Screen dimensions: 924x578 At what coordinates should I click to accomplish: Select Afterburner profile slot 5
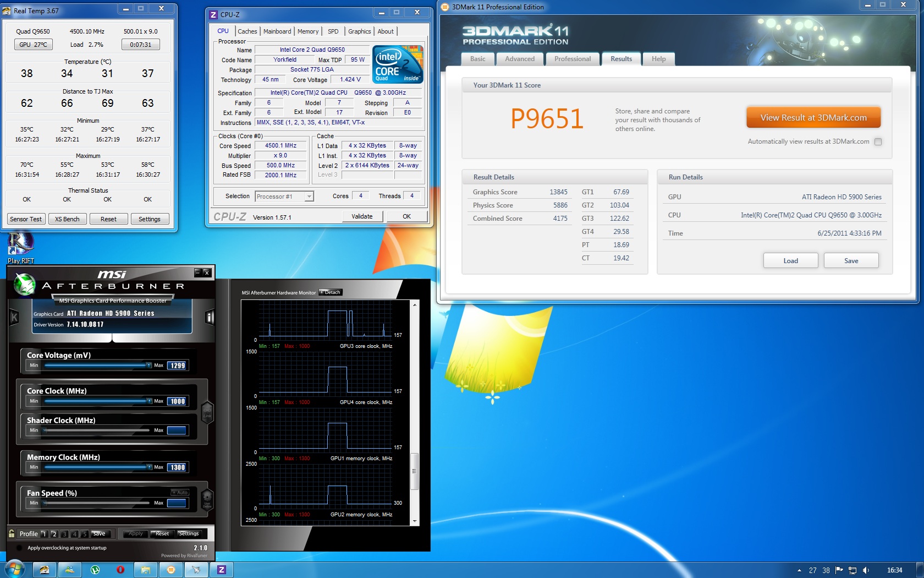pos(85,533)
